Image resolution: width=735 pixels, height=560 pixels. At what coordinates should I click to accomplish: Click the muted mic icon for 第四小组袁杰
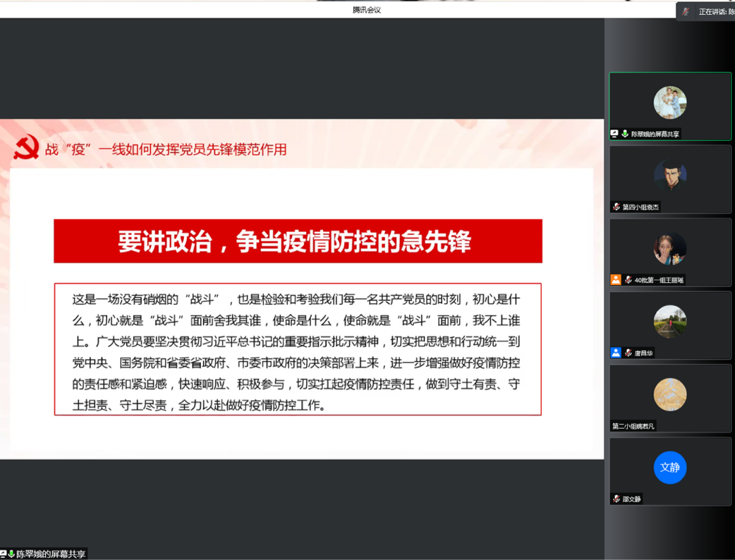pyautogui.click(x=616, y=207)
